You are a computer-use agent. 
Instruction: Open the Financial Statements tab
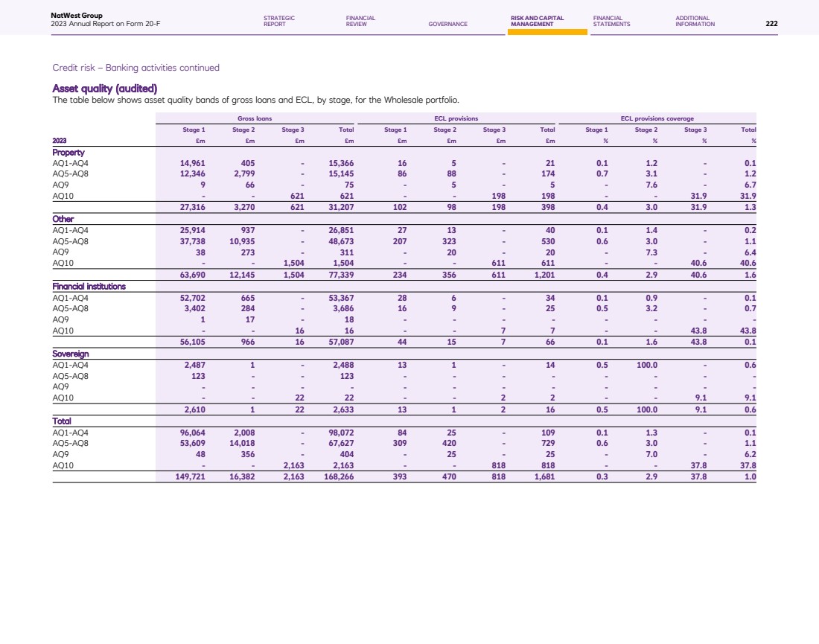(x=611, y=21)
